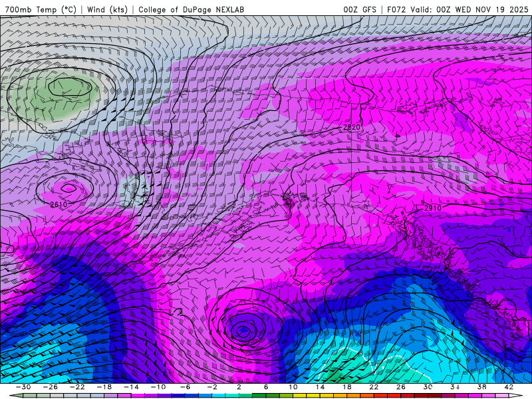The width and height of the screenshot is (532, 399).
Task: Click the '2820' height contour label
Action: tap(352, 127)
